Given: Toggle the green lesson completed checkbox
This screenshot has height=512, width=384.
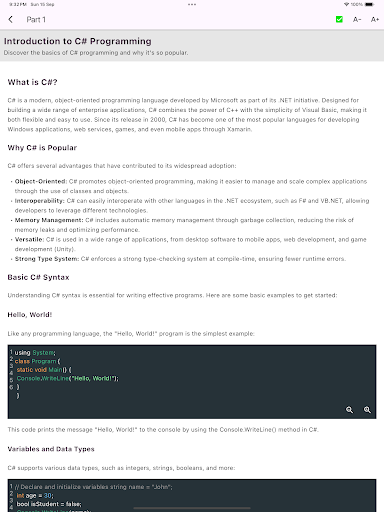Looking at the screenshot, I should 339,20.
